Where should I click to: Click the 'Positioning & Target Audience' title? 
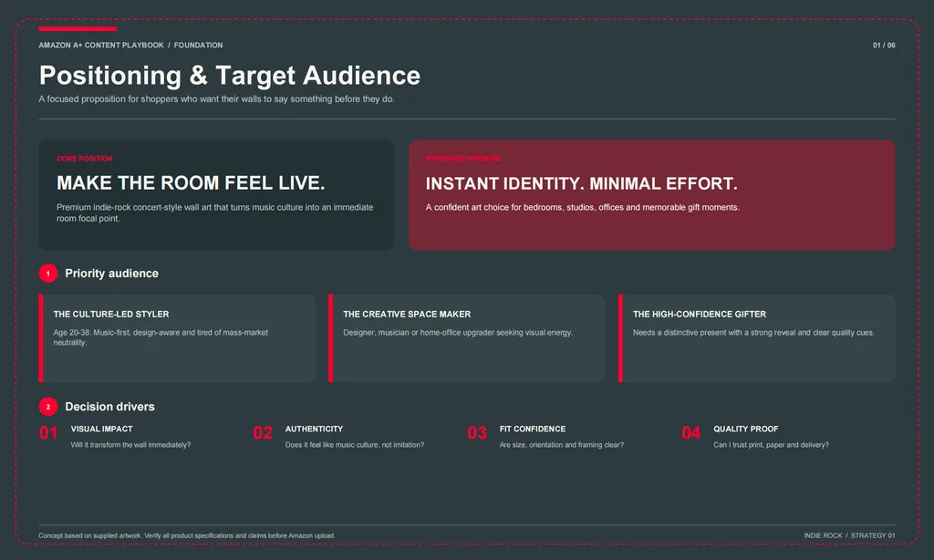pos(230,76)
